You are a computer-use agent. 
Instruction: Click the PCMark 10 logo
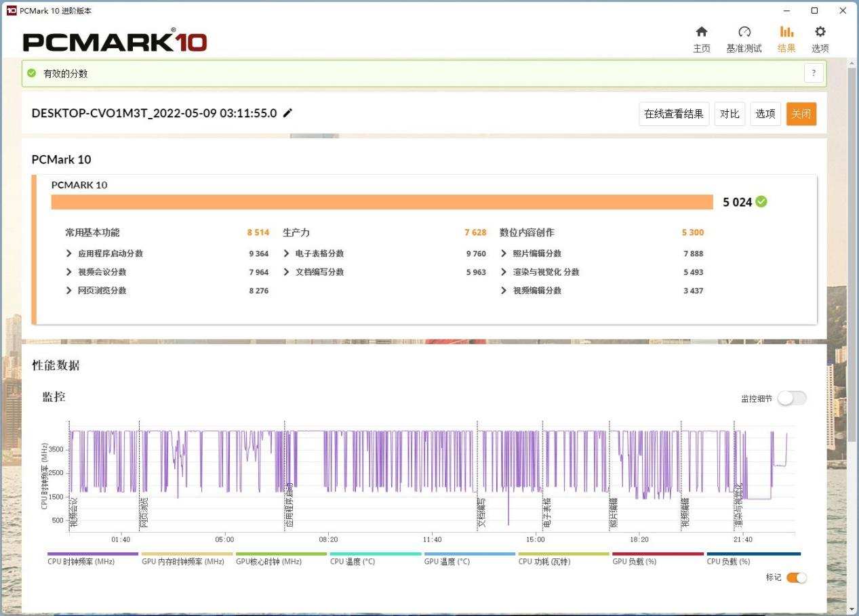(115, 42)
